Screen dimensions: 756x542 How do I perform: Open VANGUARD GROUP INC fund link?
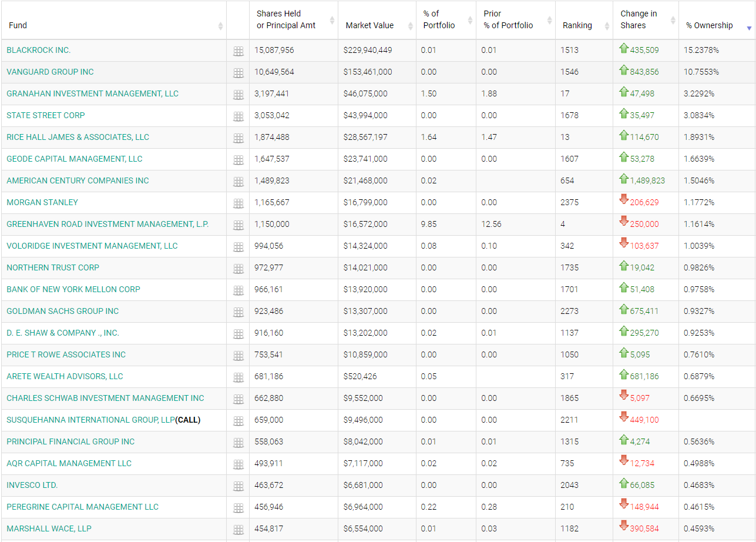click(50, 72)
